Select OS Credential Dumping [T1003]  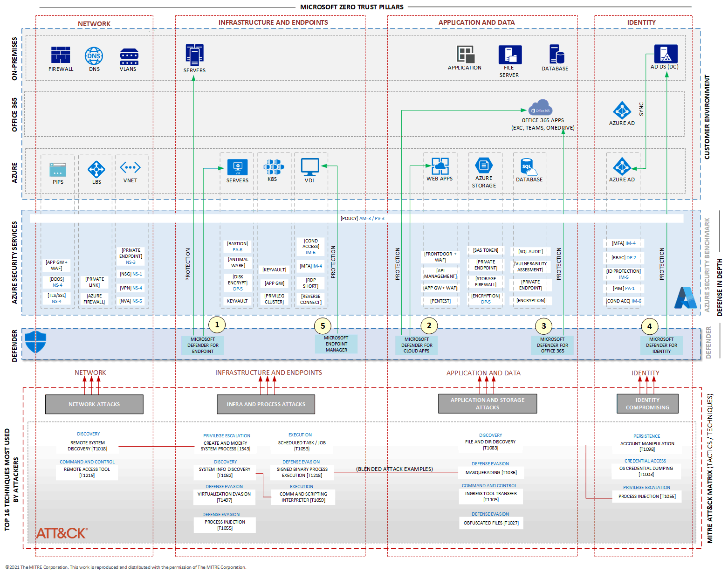point(646,471)
